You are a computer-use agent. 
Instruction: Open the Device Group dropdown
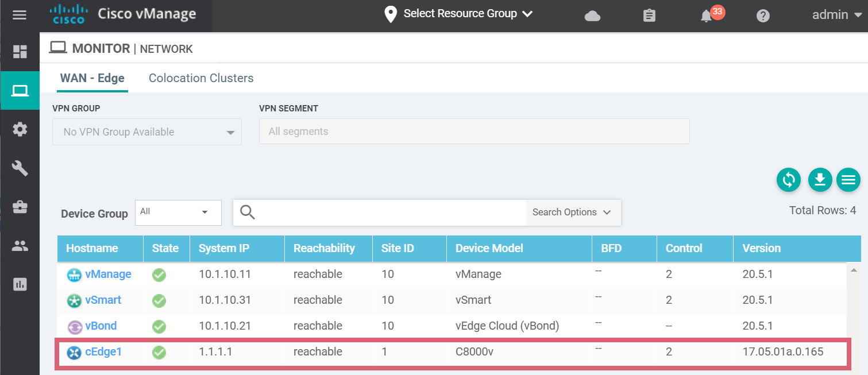(x=178, y=212)
